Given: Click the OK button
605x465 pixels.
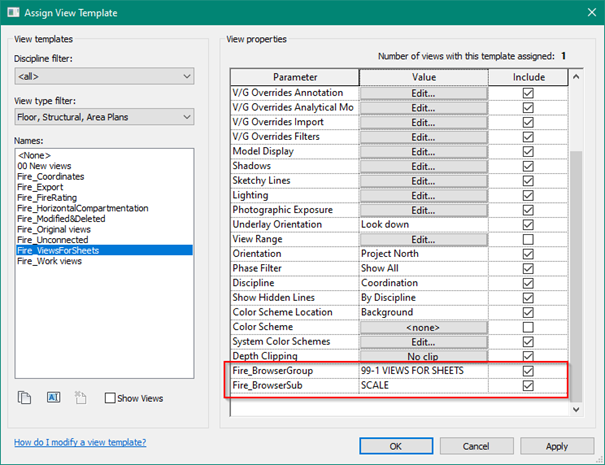Looking at the screenshot, I should (396, 446).
